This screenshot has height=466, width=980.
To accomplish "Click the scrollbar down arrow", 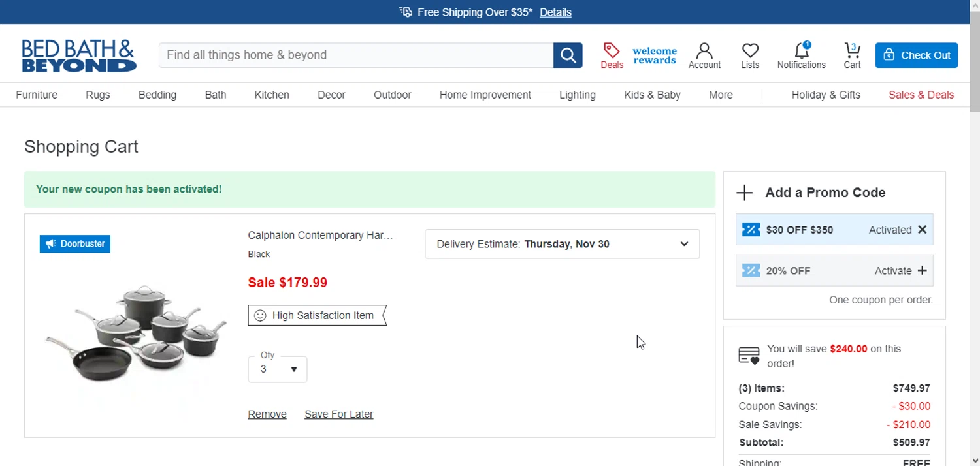I will pyautogui.click(x=975, y=461).
